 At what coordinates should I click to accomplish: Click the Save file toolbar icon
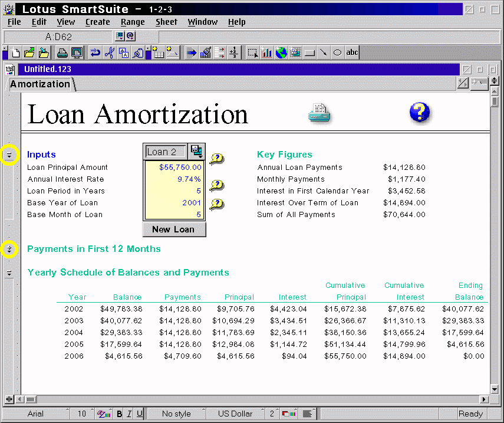[x=44, y=53]
